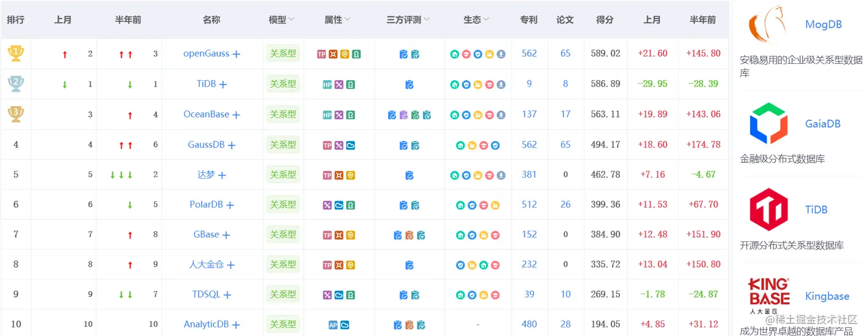Click the 得分 column header
868x336 pixels.
[x=604, y=19]
